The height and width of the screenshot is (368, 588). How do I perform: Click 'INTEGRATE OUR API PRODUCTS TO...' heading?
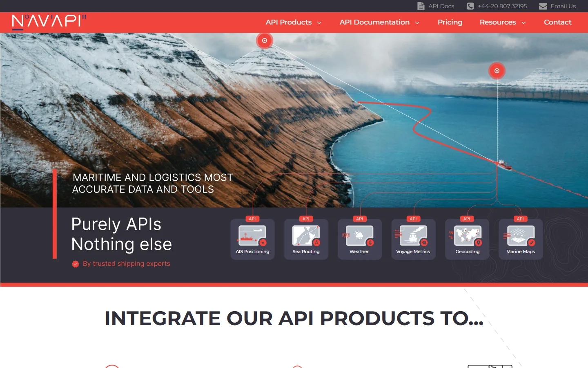pos(294,318)
